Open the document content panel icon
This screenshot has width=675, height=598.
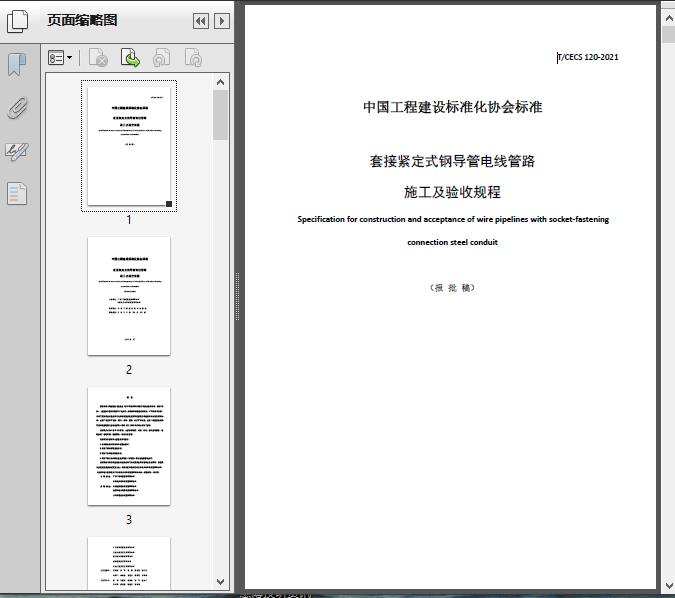coord(17,194)
